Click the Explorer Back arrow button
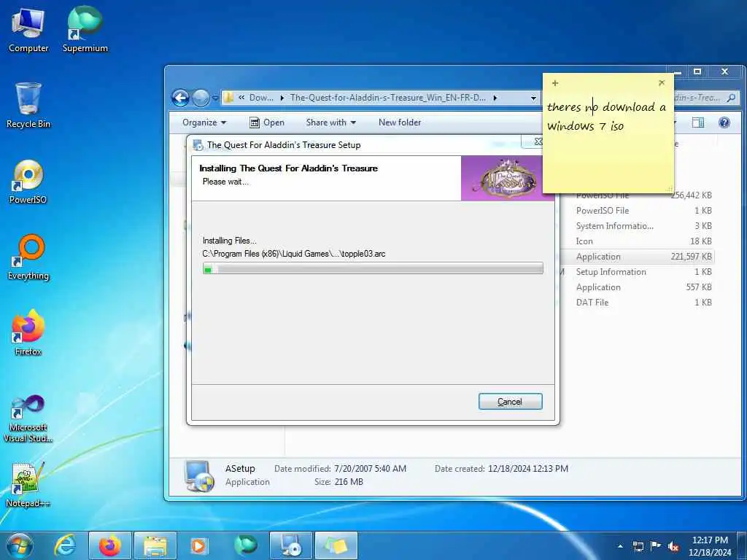The image size is (747, 560). 181,98
